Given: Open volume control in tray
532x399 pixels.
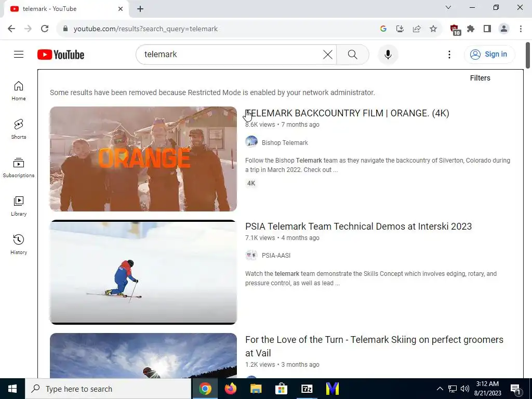Looking at the screenshot, I should (465, 389).
